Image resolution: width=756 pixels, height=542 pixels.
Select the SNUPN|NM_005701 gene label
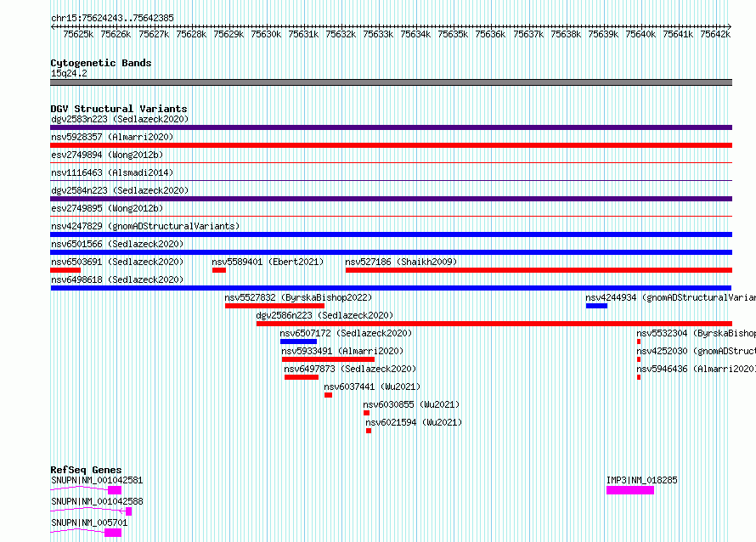[89, 522]
